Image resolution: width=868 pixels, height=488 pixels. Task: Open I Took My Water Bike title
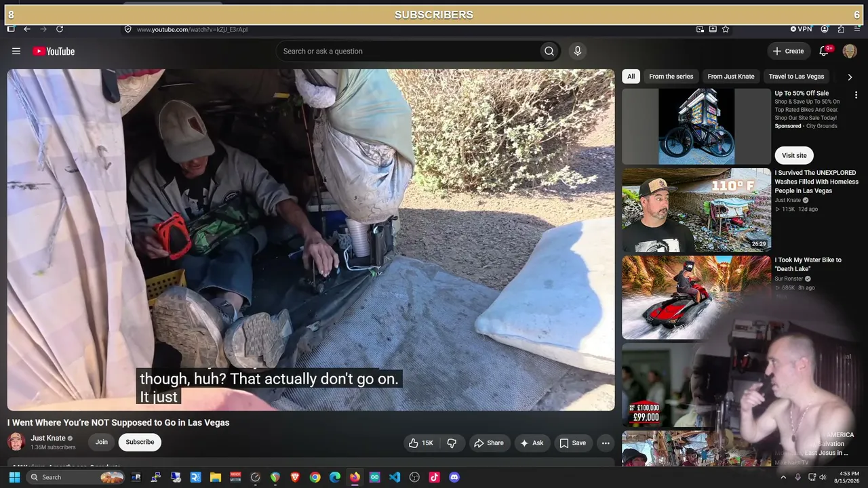(x=808, y=264)
